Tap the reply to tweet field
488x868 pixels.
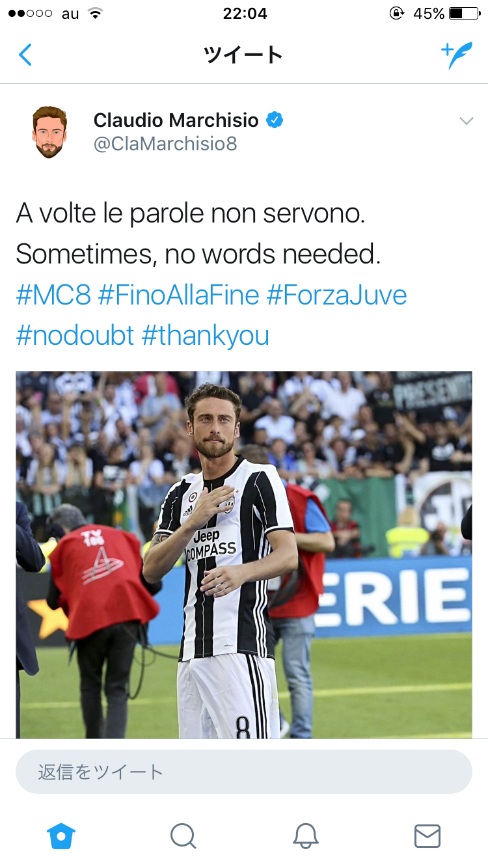tap(244, 772)
